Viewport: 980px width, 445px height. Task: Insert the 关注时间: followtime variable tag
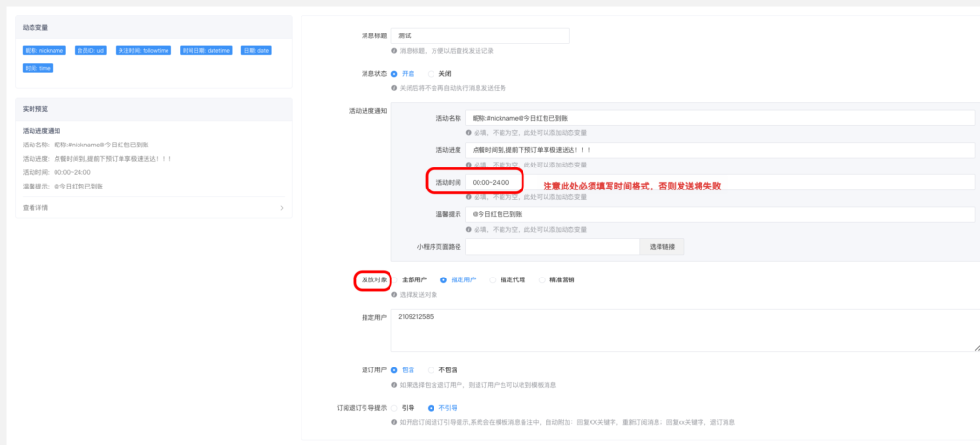point(144,50)
